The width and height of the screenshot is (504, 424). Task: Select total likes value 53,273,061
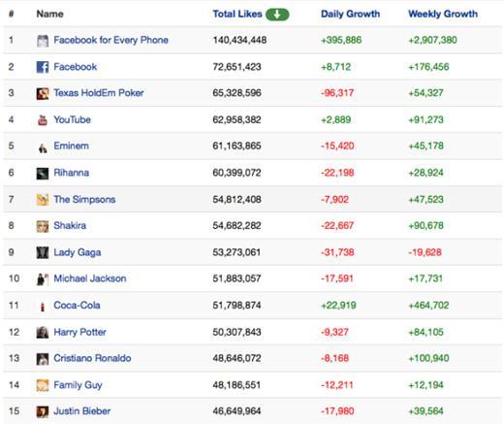point(236,252)
